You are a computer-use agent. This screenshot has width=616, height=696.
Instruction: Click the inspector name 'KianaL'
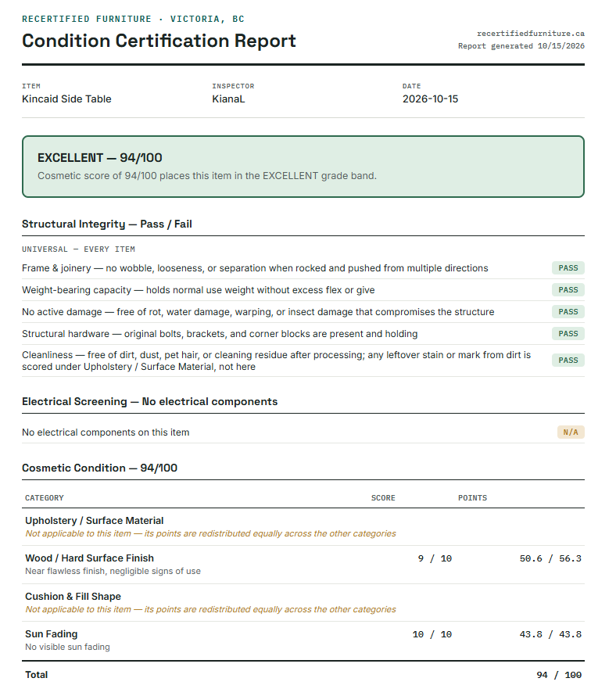click(x=228, y=99)
